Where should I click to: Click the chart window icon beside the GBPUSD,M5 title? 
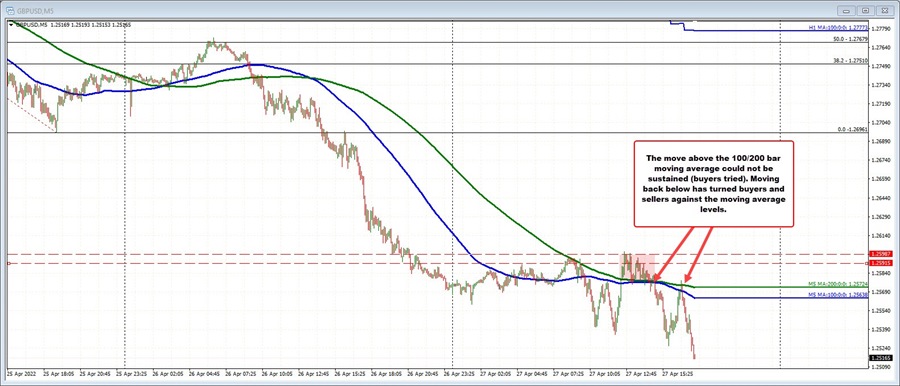(x=10, y=10)
